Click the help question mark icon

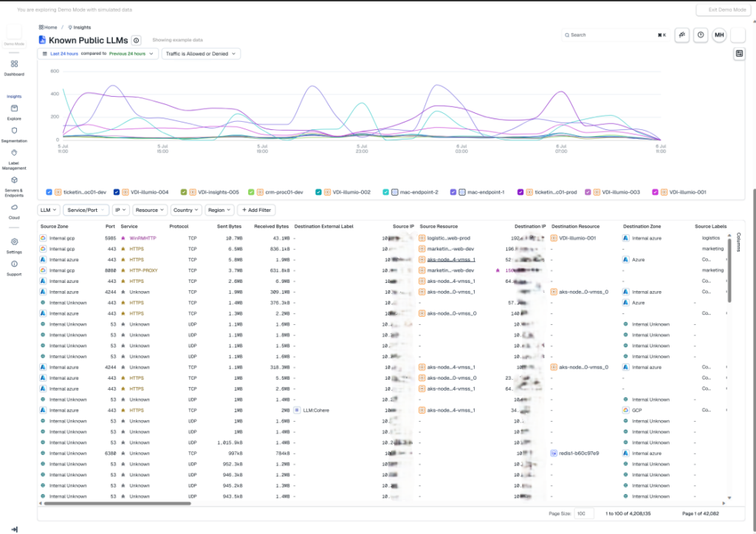[x=701, y=35]
